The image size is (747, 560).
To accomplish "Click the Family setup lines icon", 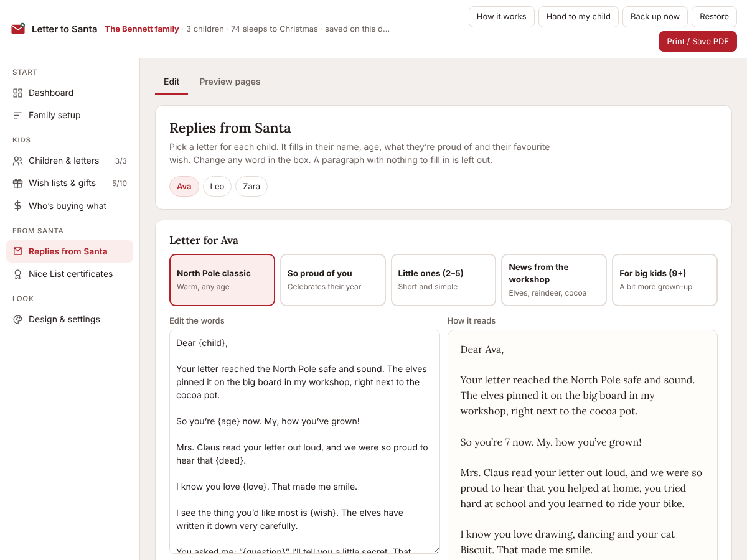I will tap(17, 115).
